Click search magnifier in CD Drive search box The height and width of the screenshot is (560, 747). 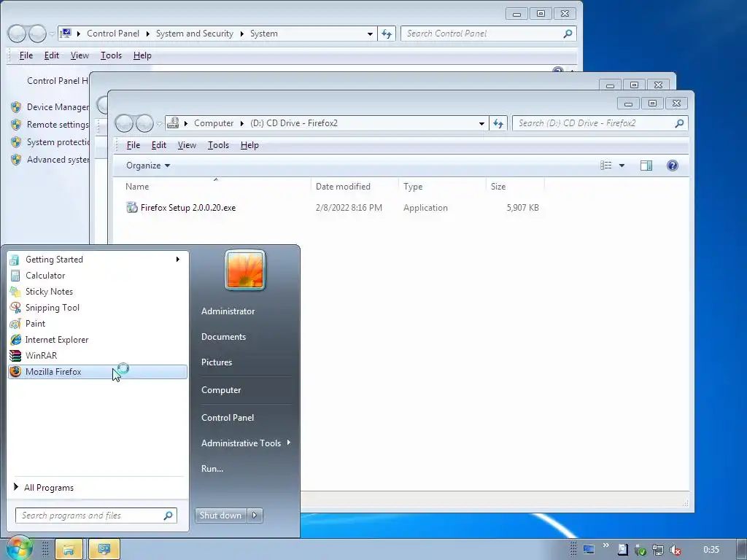679,123
